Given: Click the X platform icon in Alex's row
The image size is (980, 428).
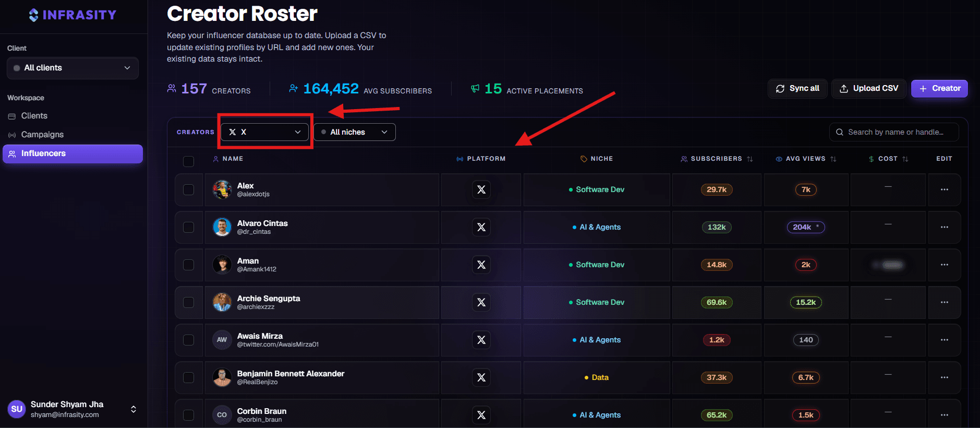Looking at the screenshot, I should tap(481, 189).
